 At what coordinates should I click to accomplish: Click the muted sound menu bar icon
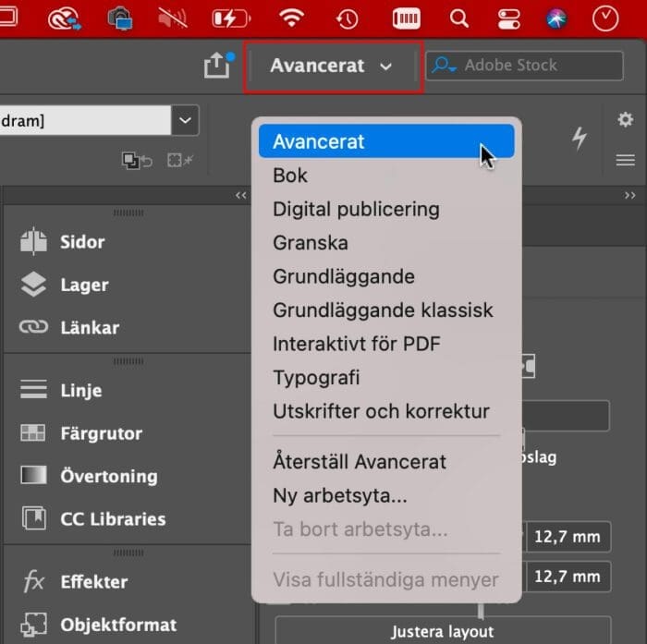tap(173, 19)
